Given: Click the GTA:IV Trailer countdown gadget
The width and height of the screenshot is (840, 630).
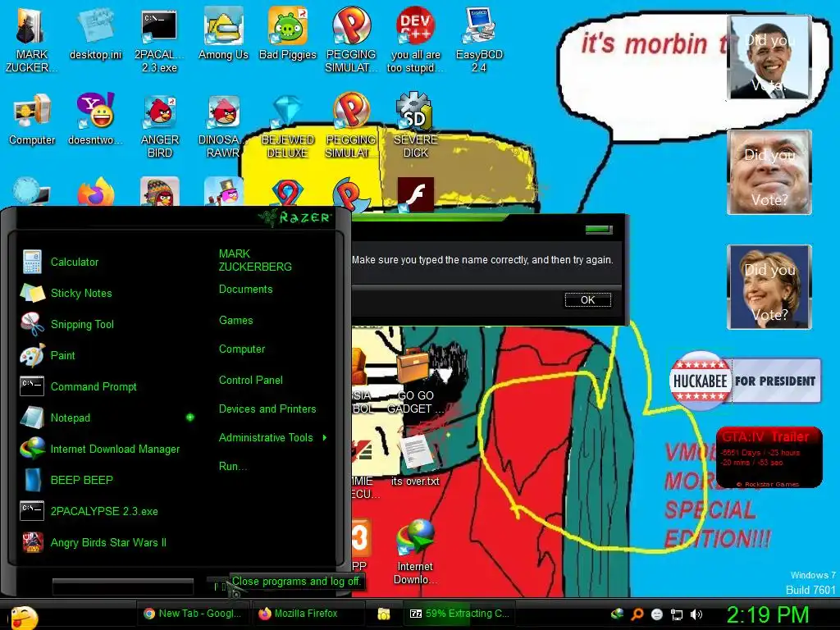Looking at the screenshot, I should tap(769, 457).
